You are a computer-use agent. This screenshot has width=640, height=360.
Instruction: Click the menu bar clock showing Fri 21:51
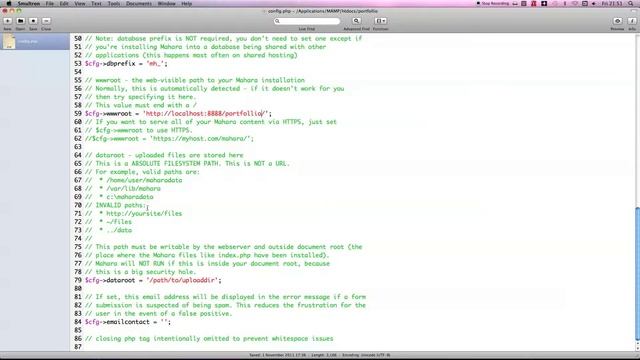click(x=612, y=3)
